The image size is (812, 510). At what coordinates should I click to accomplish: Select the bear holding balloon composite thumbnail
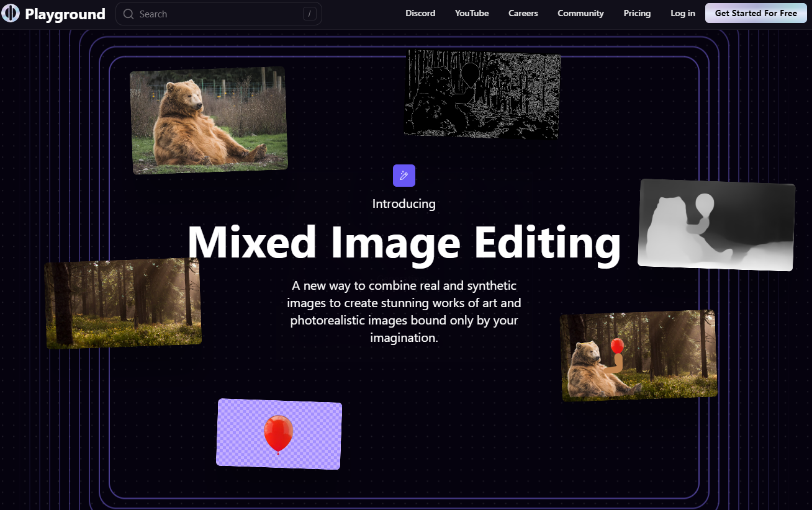[x=638, y=356]
